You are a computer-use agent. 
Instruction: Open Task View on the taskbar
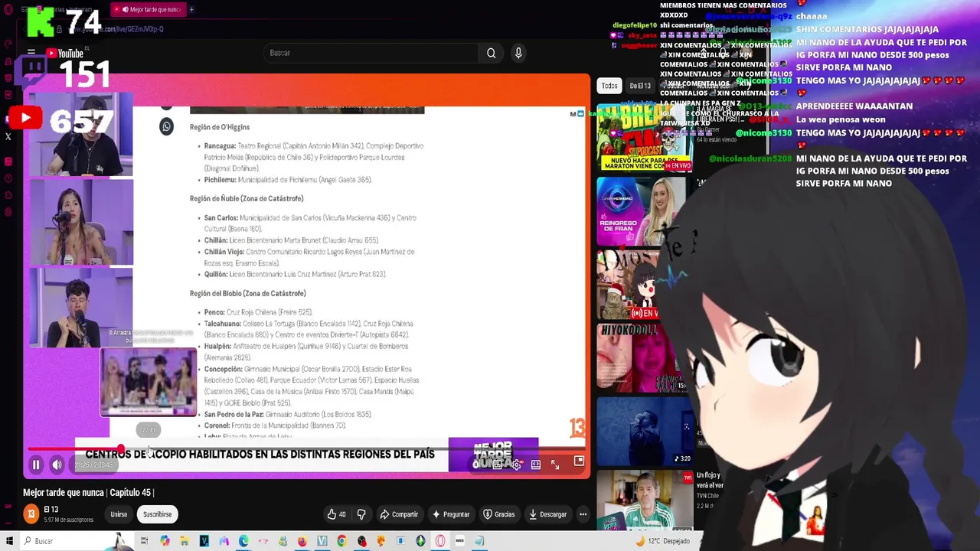(144, 541)
